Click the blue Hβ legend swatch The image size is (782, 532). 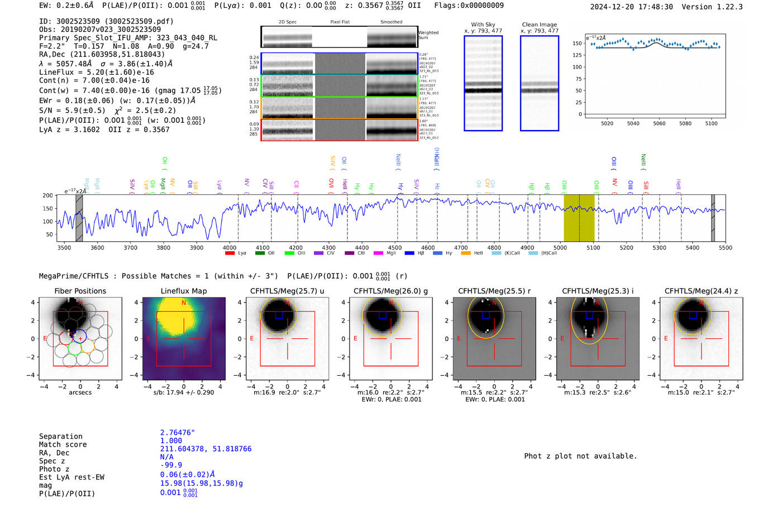(409, 253)
